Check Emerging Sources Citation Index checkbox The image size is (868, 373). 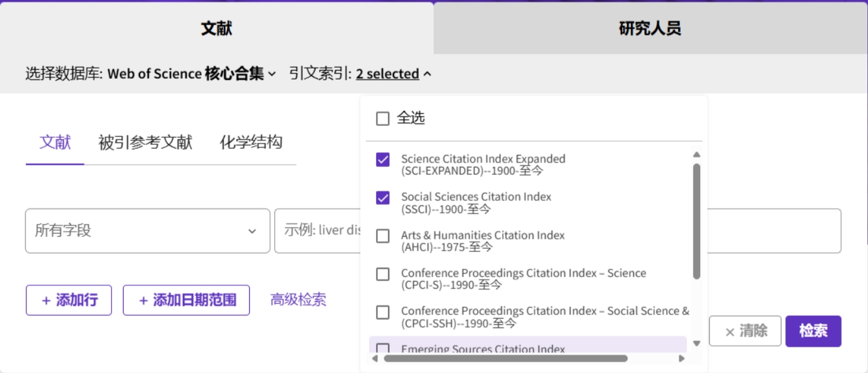click(383, 348)
